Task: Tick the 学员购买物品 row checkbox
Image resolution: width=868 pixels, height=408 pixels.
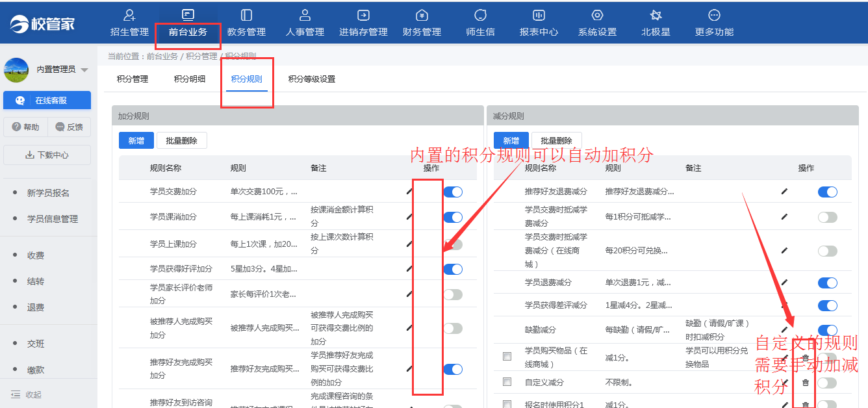Action: coord(507,357)
